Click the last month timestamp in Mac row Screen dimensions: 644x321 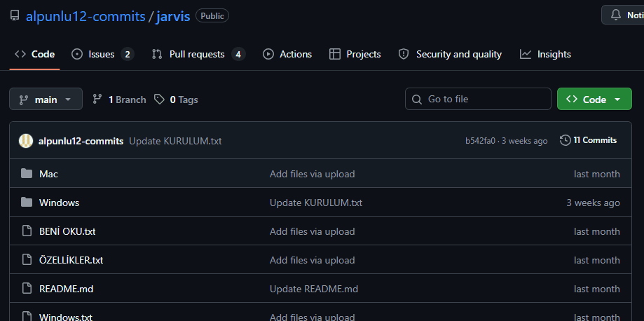click(597, 174)
